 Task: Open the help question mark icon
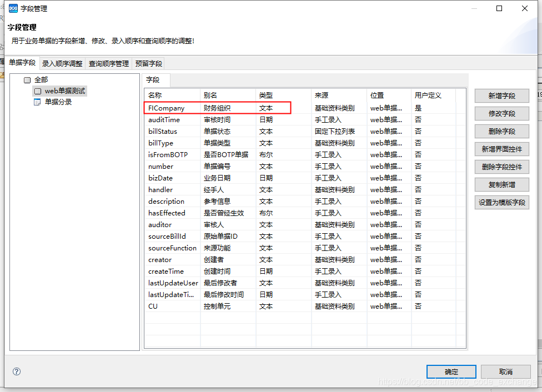(17, 371)
